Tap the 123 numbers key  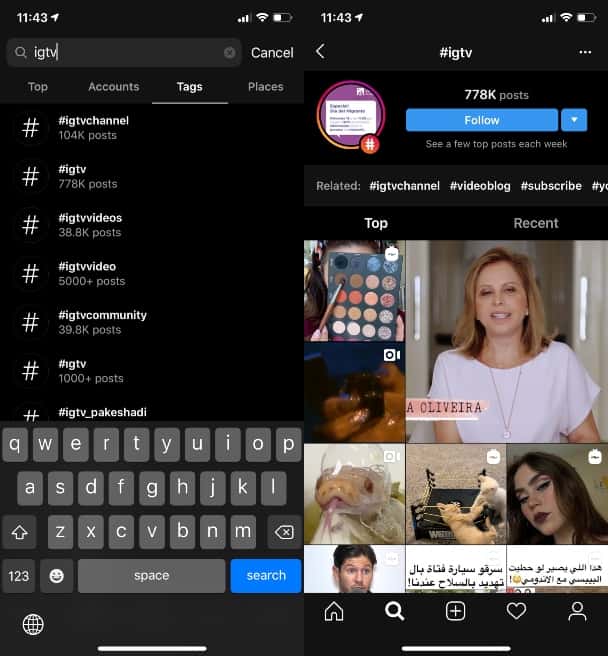(x=18, y=576)
